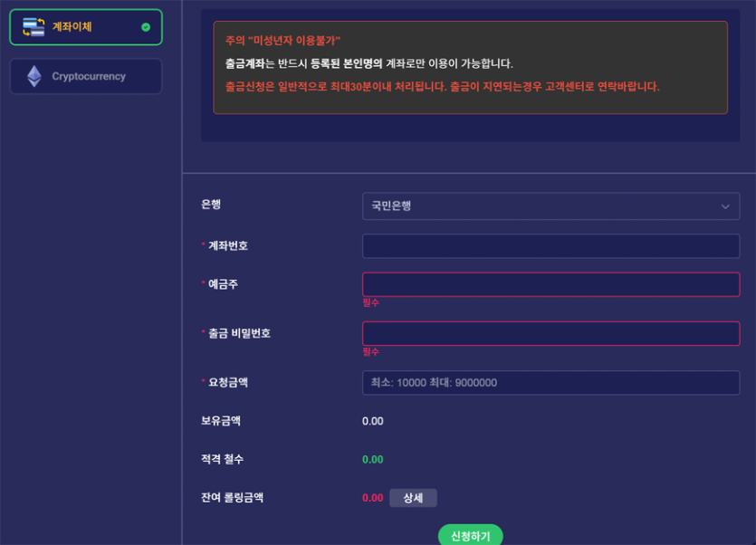The height and width of the screenshot is (545, 756).
Task: Click the green check mark on 계좌이체
Action: point(146,27)
